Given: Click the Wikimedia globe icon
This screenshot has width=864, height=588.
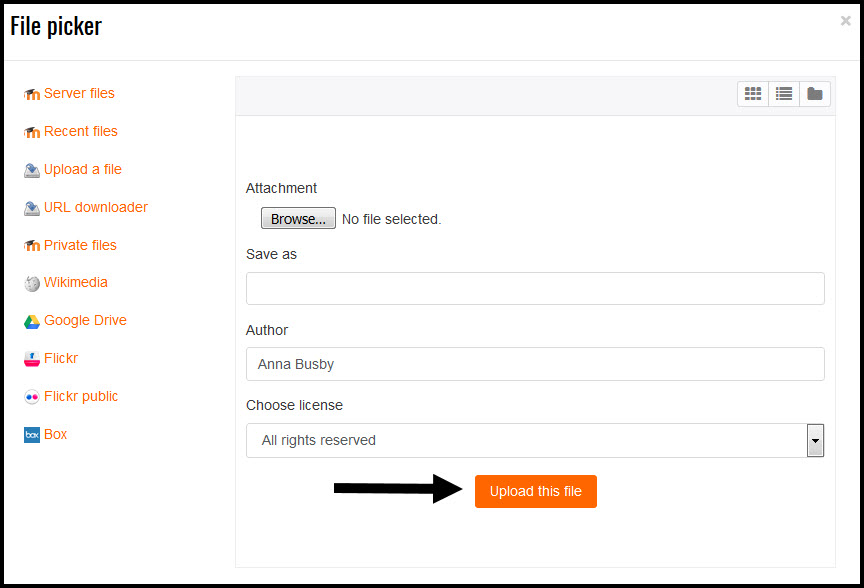Looking at the screenshot, I should click(32, 283).
